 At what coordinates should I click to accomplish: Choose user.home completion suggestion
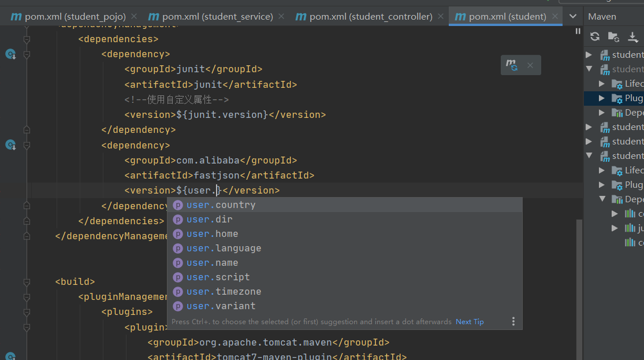(345, 234)
